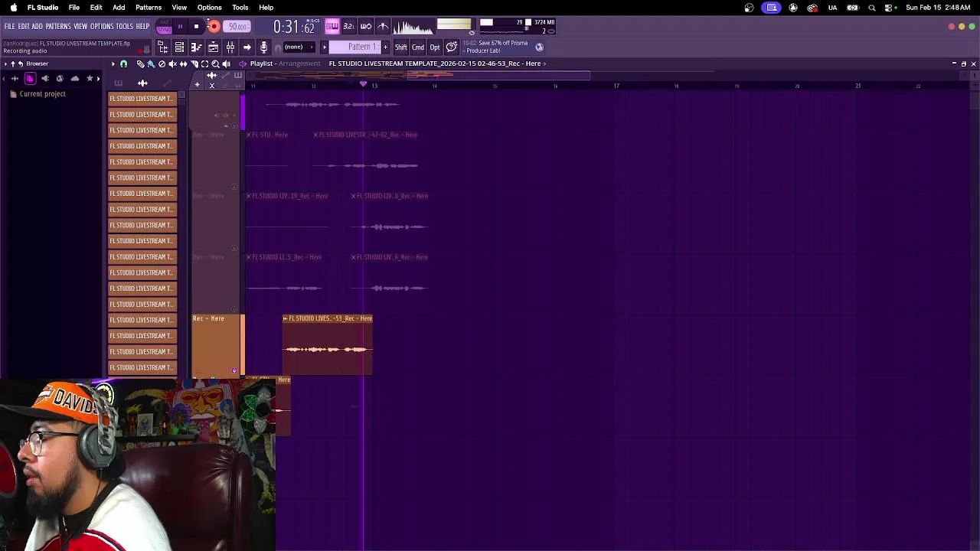Click the pink playhead marker on timeline

point(363,84)
